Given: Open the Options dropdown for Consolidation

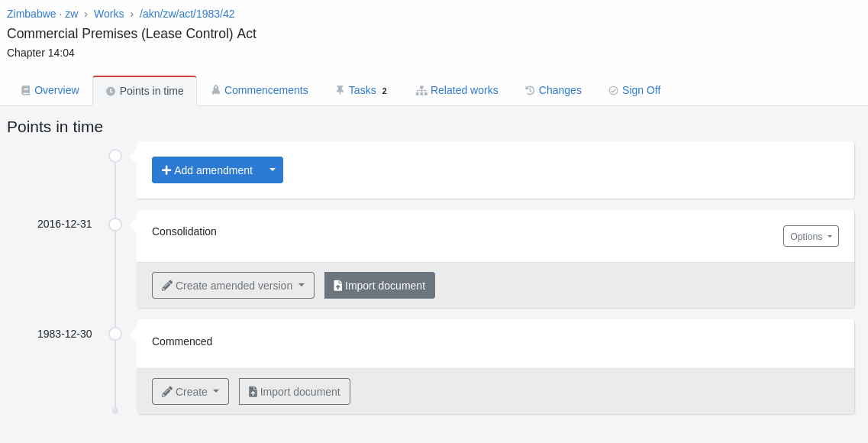Looking at the screenshot, I should (811, 236).
